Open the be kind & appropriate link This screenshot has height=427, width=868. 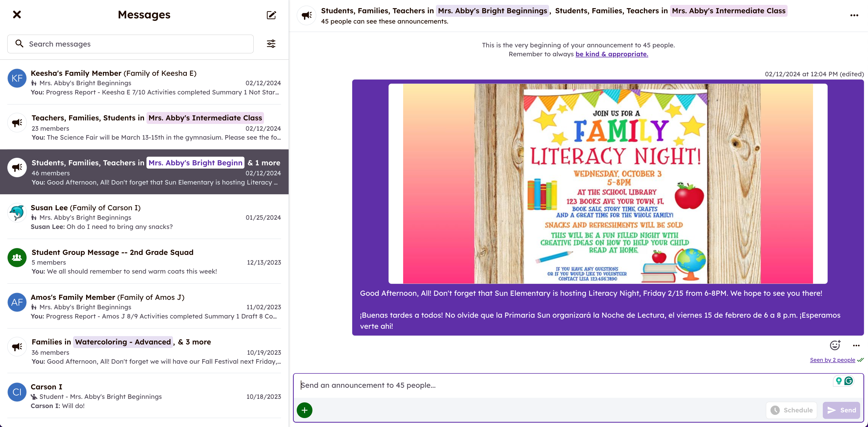pos(612,54)
